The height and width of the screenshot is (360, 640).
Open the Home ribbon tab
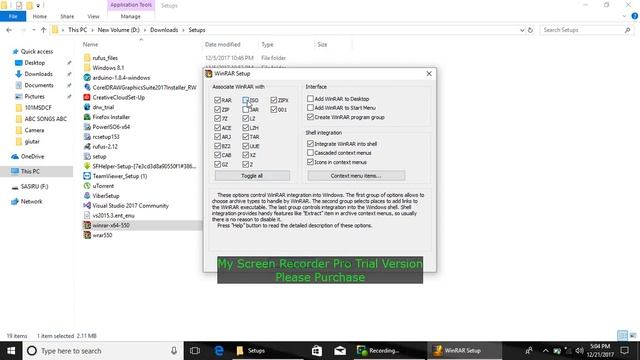pos(40,16)
